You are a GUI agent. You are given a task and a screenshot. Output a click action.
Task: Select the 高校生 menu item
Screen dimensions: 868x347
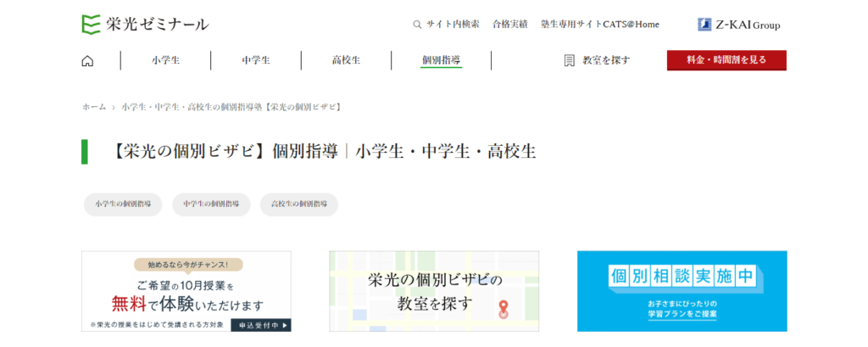(346, 60)
